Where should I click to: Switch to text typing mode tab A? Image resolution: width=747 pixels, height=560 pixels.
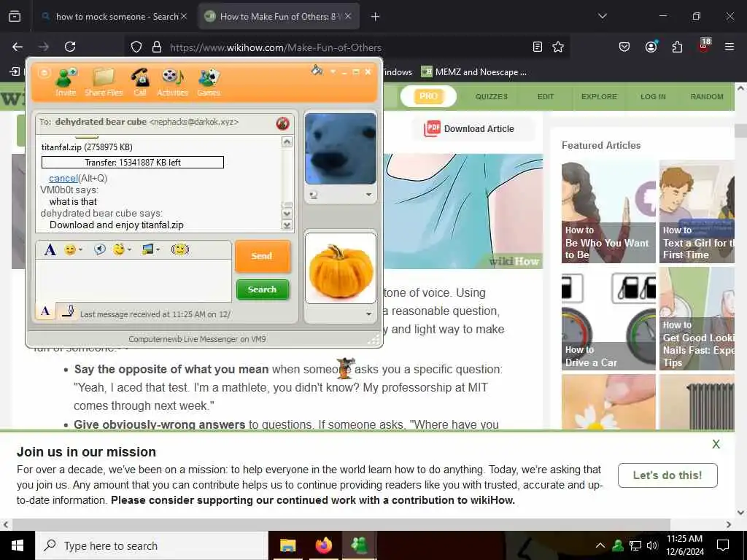click(45, 311)
